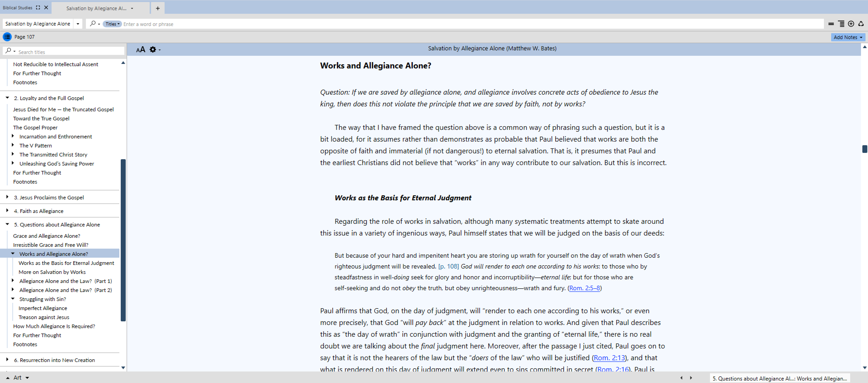Click the indented lines outline icon
The width and height of the screenshot is (868, 383).
[841, 24]
